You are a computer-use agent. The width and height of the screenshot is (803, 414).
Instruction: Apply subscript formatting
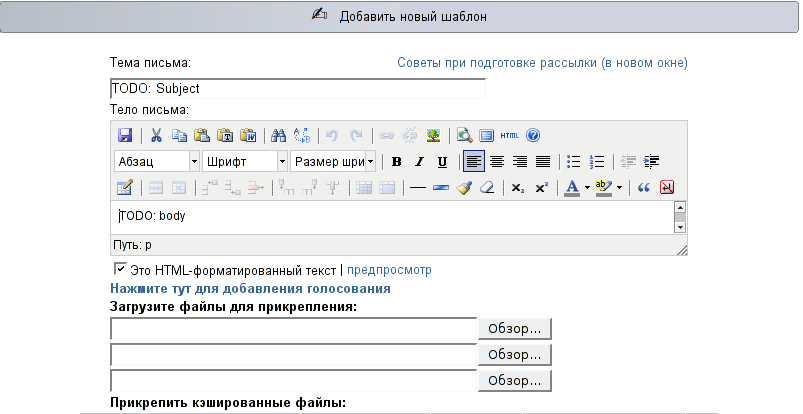click(x=518, y=188)
